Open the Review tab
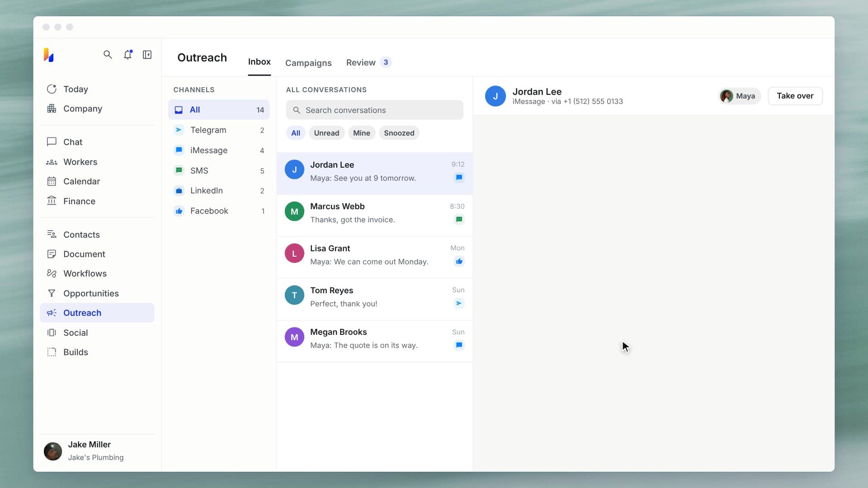Image resolution: width=868 pixels, height=488 pixels. point(368,62)
